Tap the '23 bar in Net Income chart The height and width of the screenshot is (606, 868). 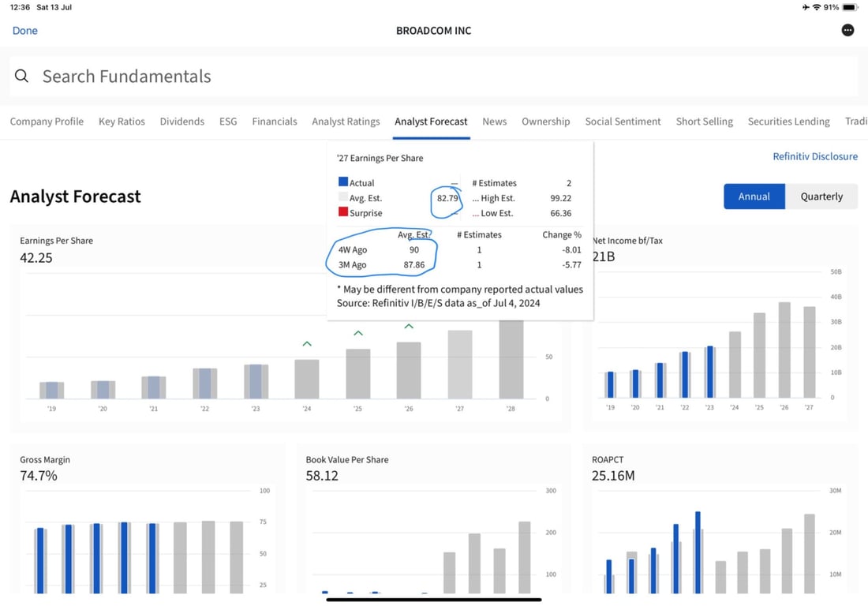(x=709, y=372)
